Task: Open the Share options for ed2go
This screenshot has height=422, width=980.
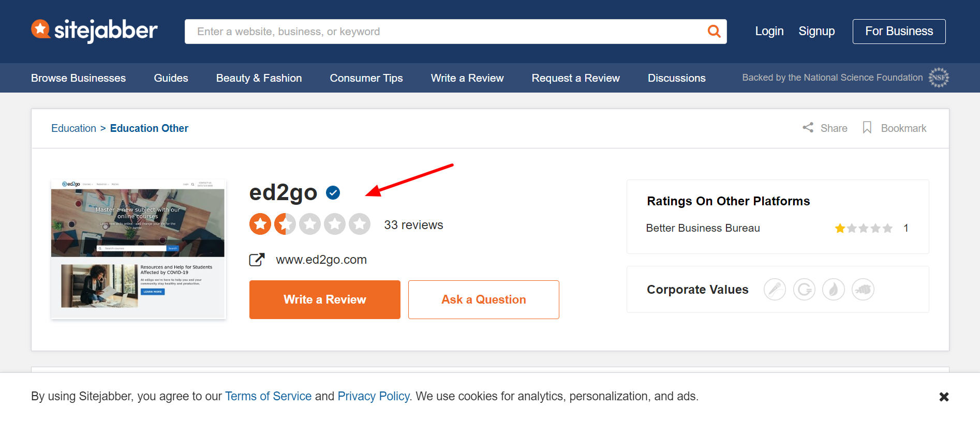Action: [x=825, y=128]
